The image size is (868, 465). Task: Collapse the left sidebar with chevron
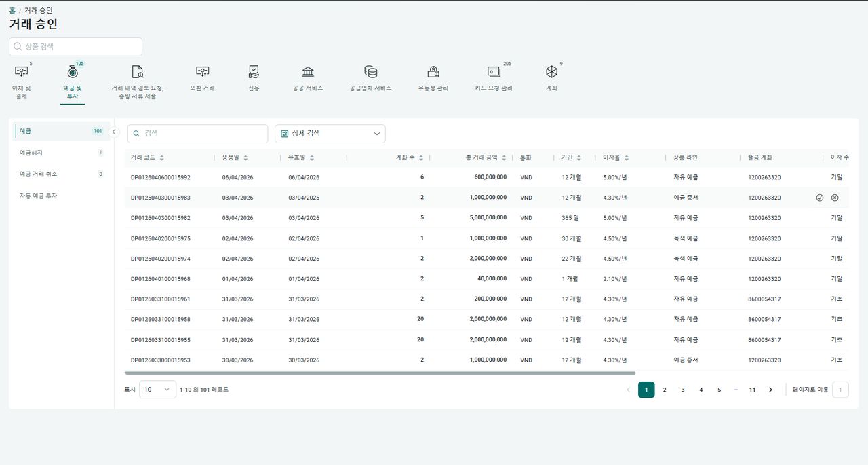click(115, 132)
